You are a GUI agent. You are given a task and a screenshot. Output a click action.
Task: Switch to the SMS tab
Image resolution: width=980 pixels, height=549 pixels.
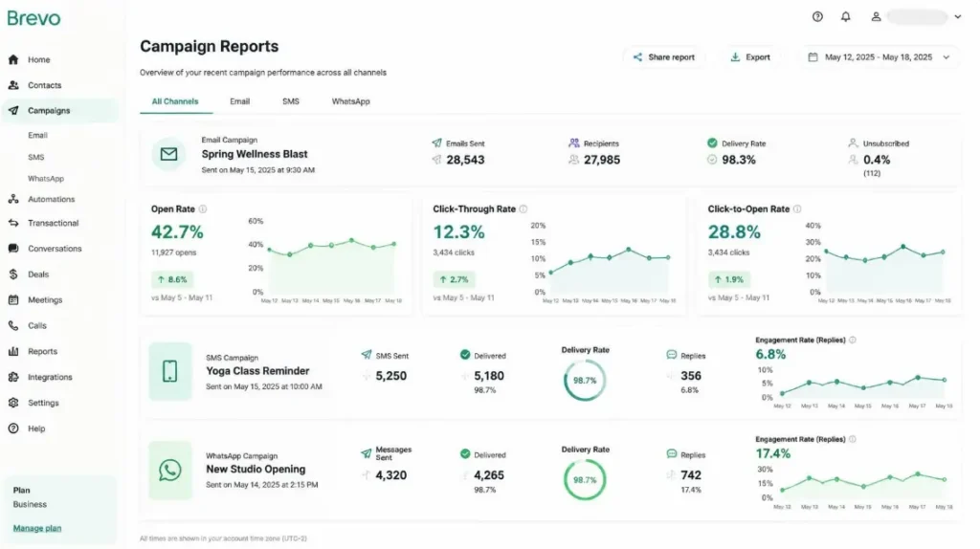291,101
